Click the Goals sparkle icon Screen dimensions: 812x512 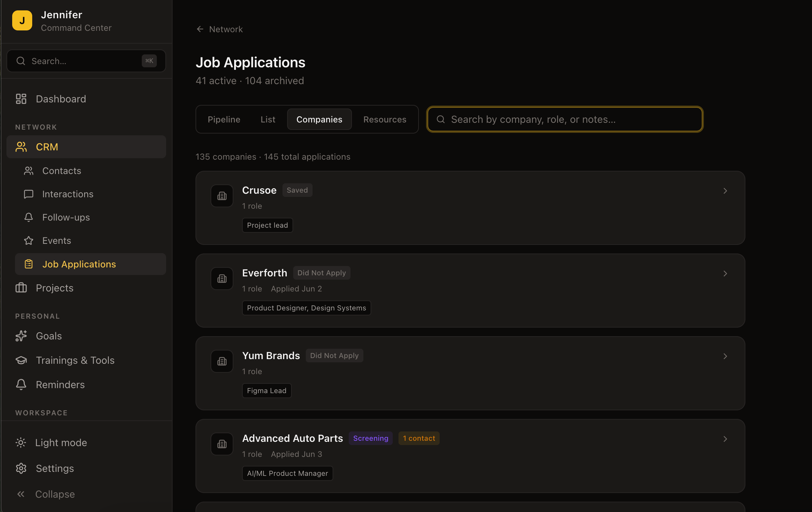click(21, 336)
